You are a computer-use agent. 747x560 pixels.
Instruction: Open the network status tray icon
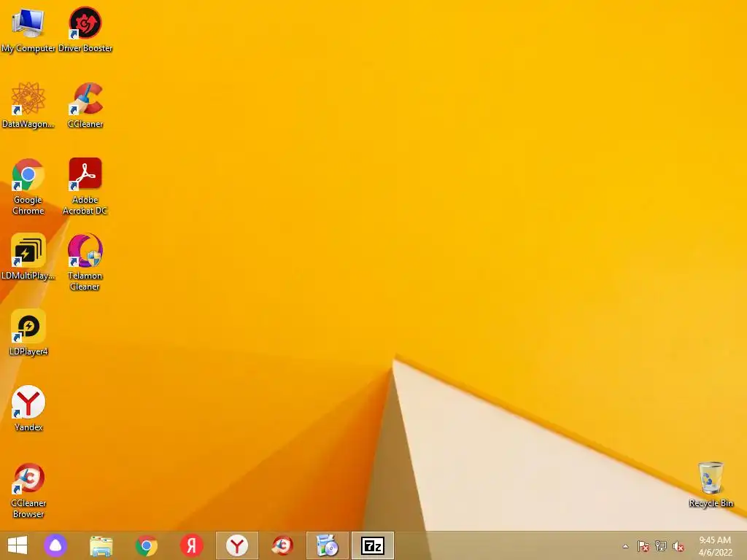coord(661,546)
